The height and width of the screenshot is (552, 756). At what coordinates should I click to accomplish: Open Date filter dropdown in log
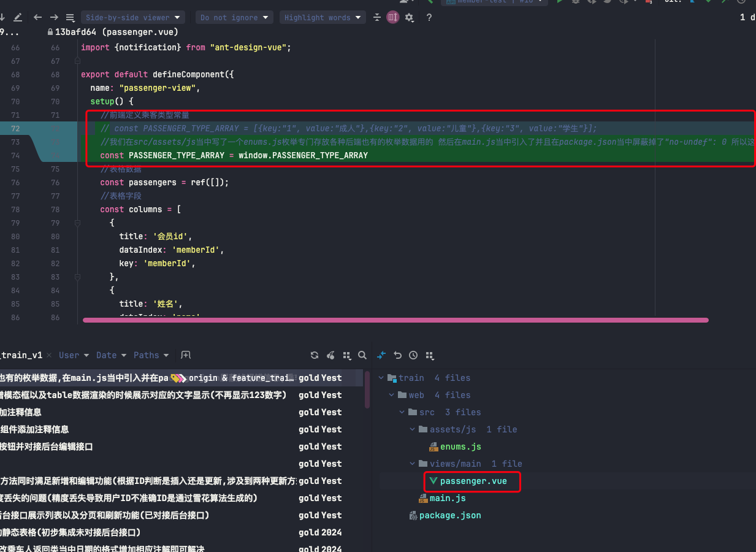click(111, 355)
